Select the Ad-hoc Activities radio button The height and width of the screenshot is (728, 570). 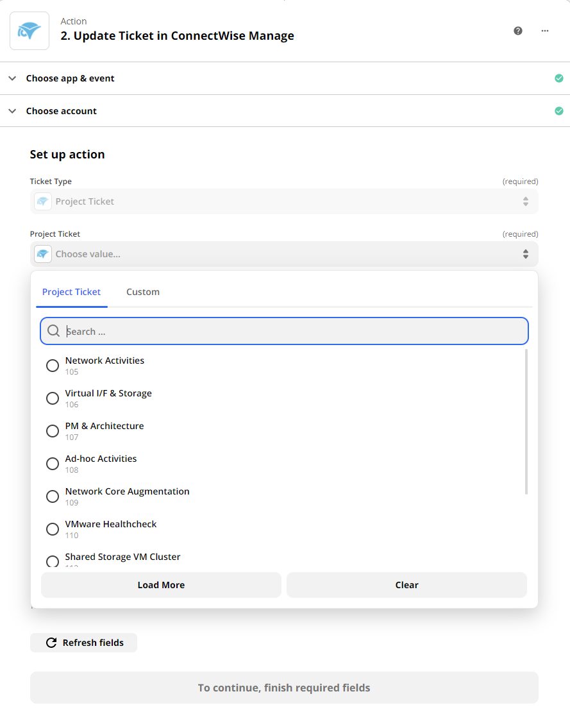53,464
